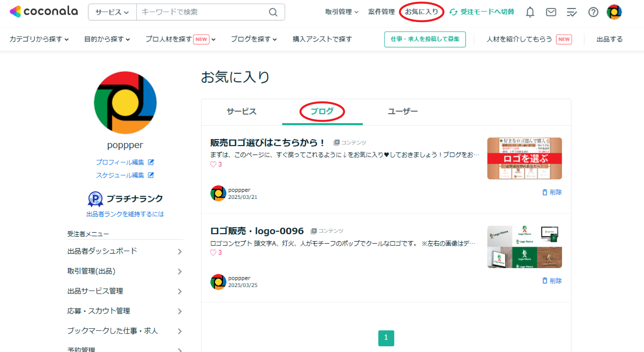Click the search magnifier icon
This screenshot has height=352, width=644.
pyautogui.click(x=273, y=12)
